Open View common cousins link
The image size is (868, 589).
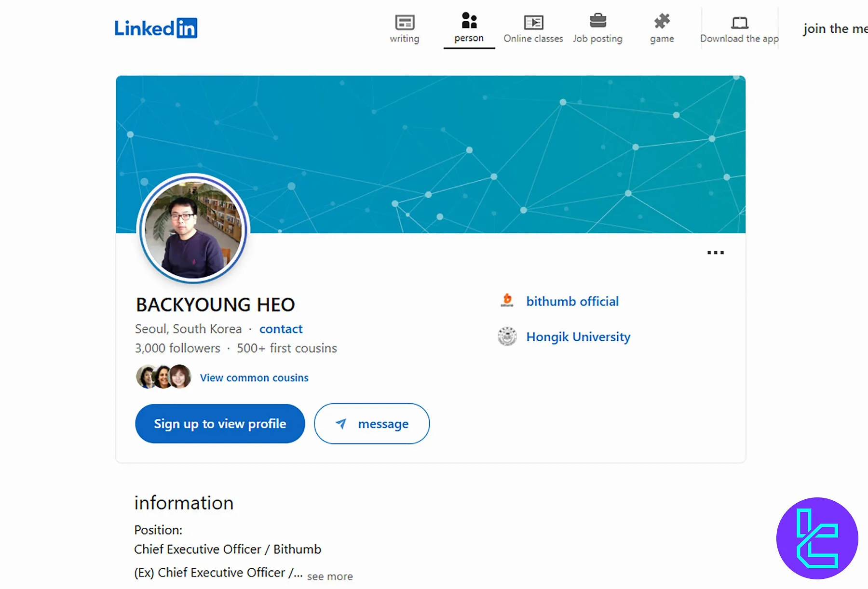pos(254,378)
